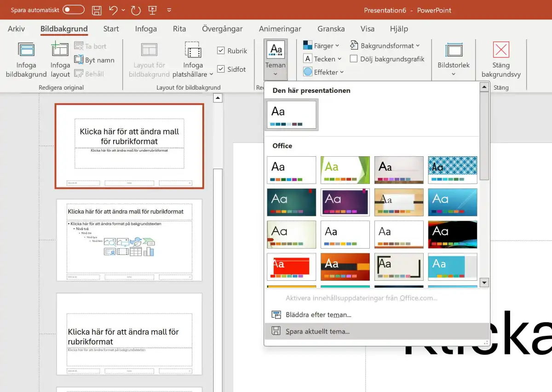Screen dimensions: 552x392
Task: Expand the Färger colors dropdown
Action: [x=321, y=45]
